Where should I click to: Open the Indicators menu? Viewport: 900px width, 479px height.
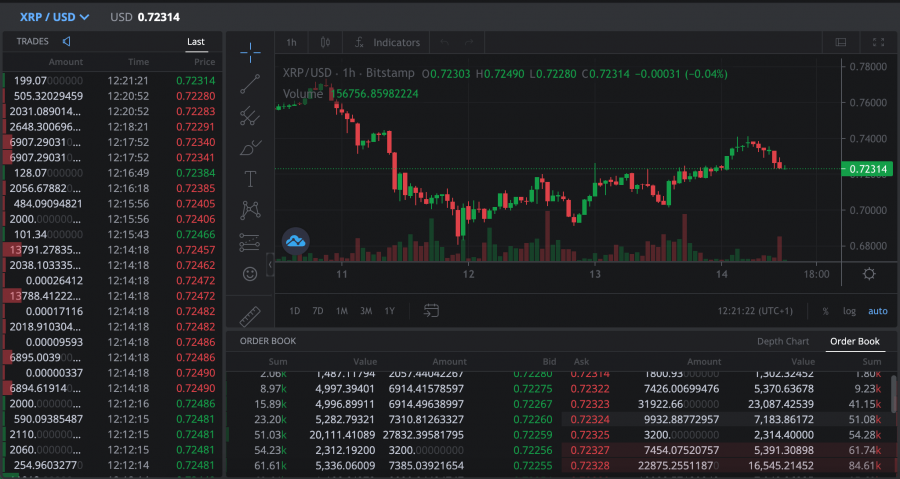coord(387,43)
